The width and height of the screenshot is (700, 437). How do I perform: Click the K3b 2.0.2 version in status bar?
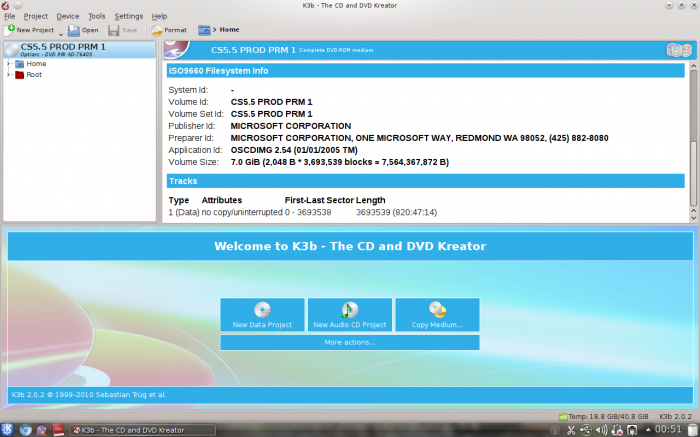point(675,416)
